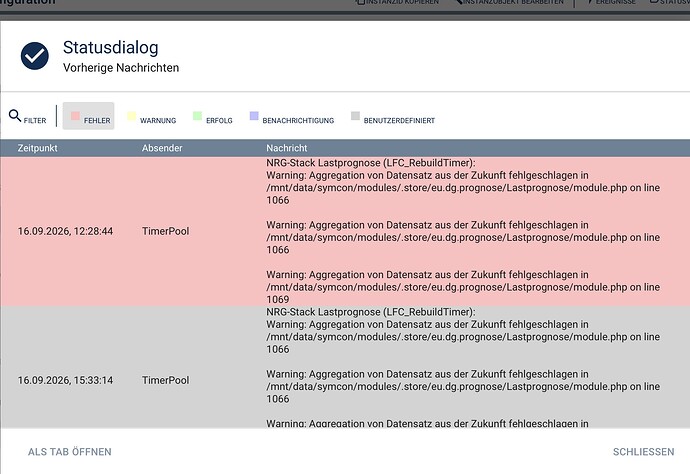The image size is (690, 474).
Task: Click Instanzid kopieren in background toolbar
Action: pos(397,2)
